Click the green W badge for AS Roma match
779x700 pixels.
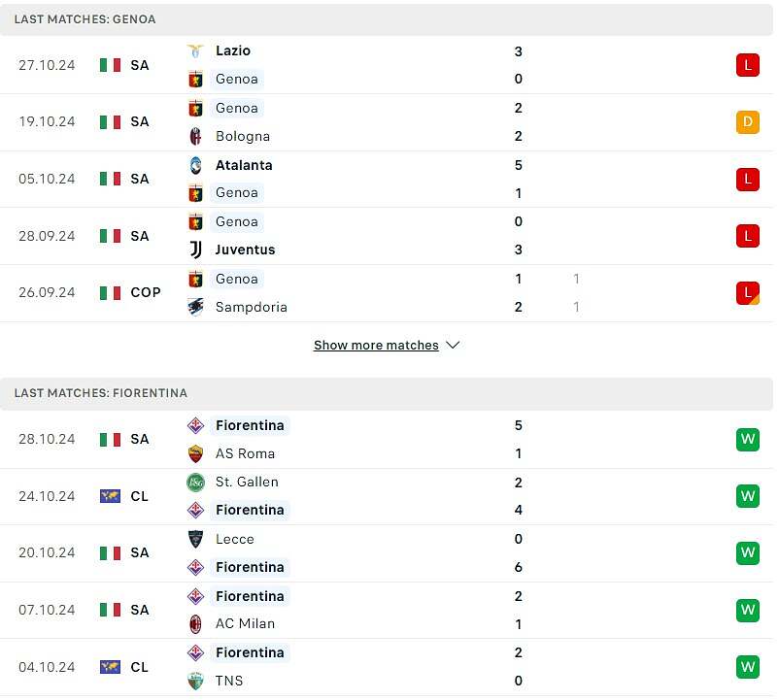pyautogui.click(x=747, y=439)
